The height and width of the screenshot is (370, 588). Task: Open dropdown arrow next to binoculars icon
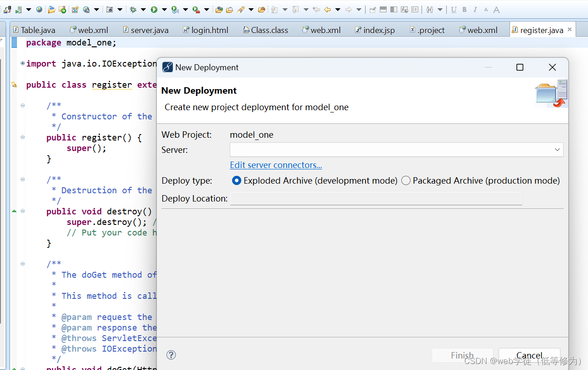pos(440,10)
